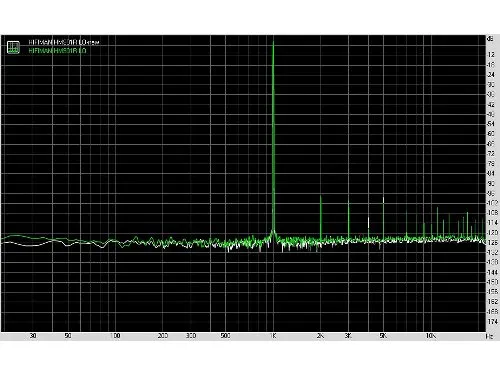The image size is (500, 375).
Task: Click the 2 kHz harmonic peak
Action: click(x=321, y=217)
